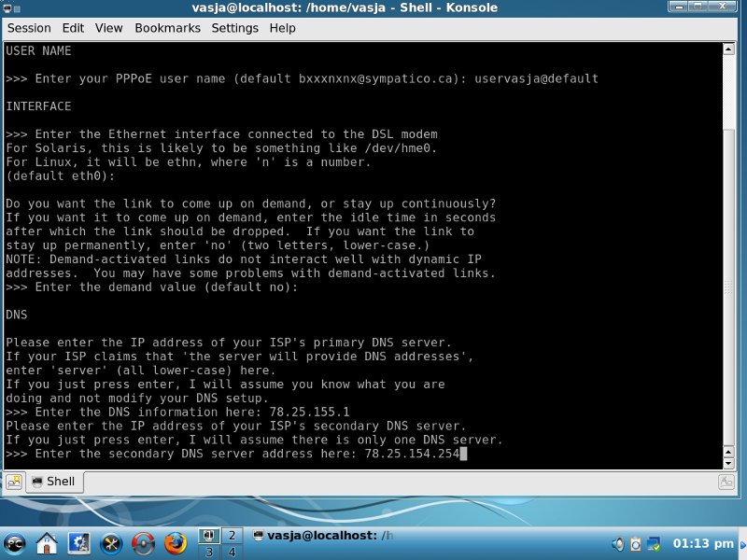747x560 pixels.
Task: Click the network monitor tray icon
Action: 654,542
